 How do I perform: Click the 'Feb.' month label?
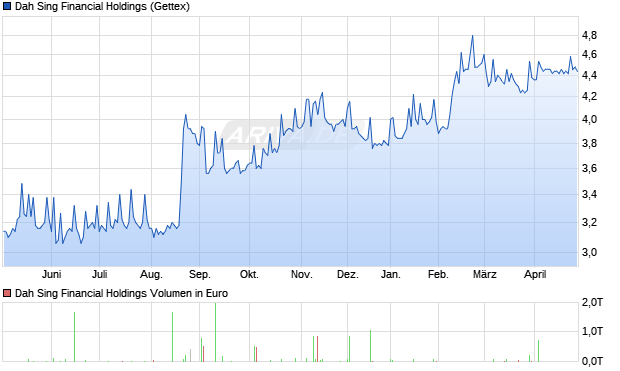coord(438,274)
